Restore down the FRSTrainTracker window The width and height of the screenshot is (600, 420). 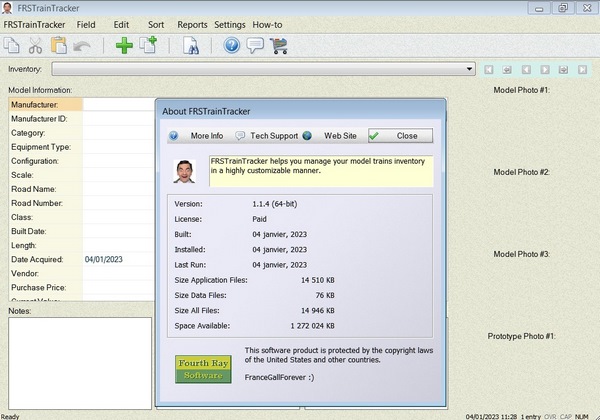[563, 8]
